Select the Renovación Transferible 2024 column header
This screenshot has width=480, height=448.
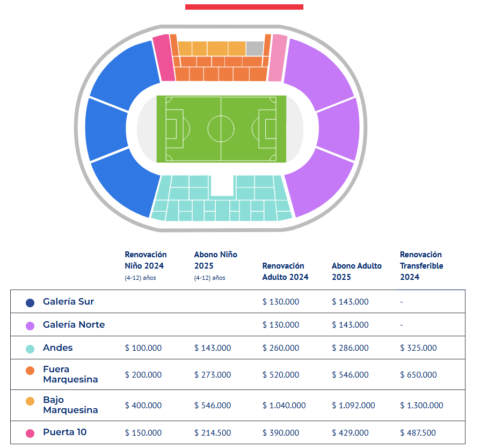(421, 265)
